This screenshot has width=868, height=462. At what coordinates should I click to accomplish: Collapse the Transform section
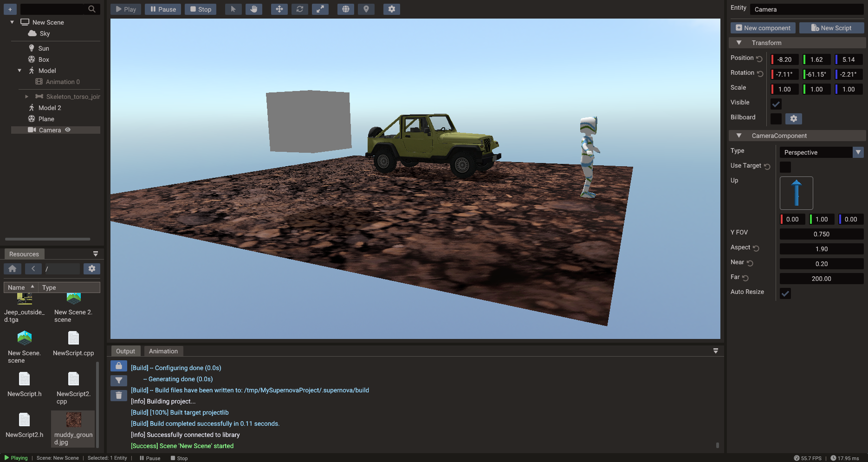739,43
